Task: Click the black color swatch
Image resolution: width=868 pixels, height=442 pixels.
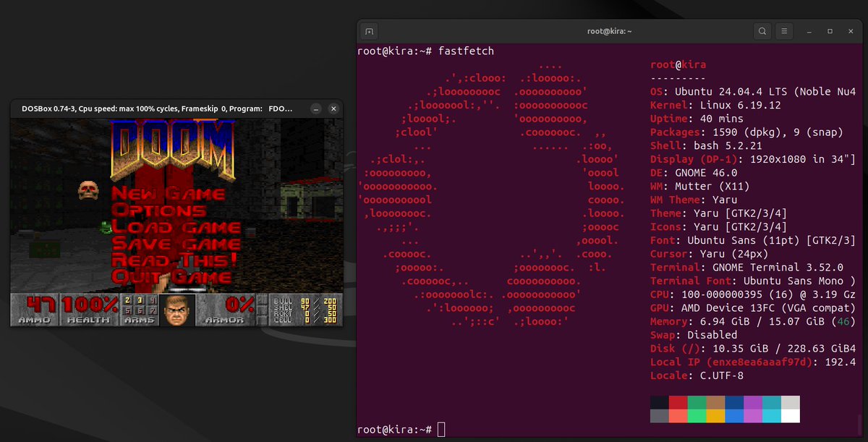Action: [x=659, y=402]
